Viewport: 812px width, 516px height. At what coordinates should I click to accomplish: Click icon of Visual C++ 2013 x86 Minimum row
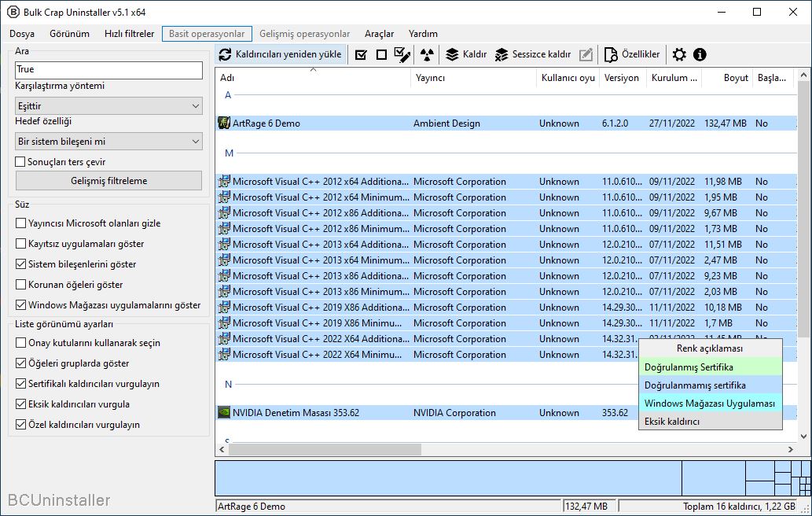pos(224,292)
